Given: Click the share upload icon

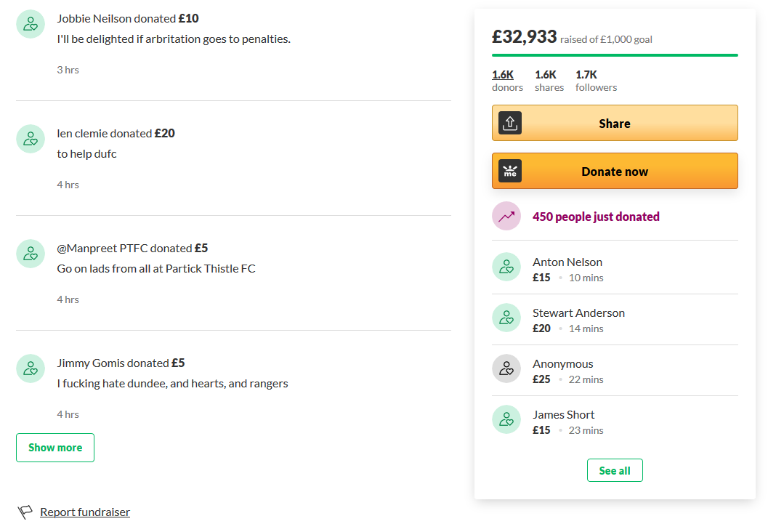Looking at the screenshot, I should 509,123.
